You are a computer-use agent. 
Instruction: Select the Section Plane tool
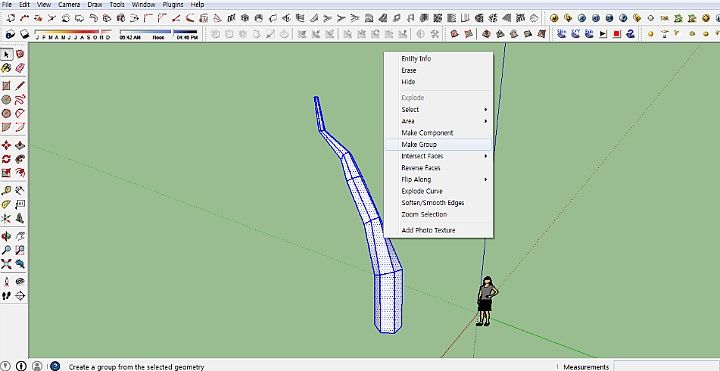20,296
